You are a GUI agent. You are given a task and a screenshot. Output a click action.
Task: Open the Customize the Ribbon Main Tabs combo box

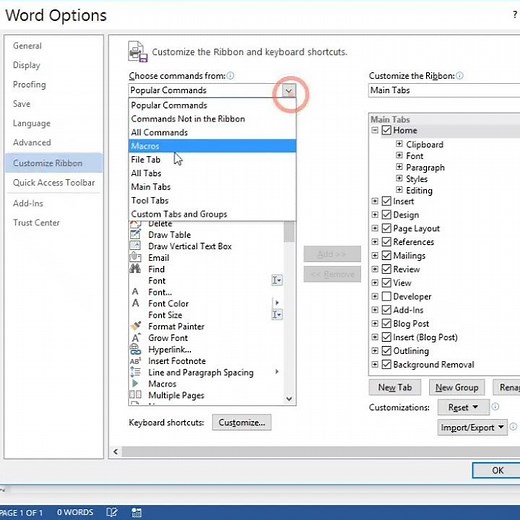444,90
